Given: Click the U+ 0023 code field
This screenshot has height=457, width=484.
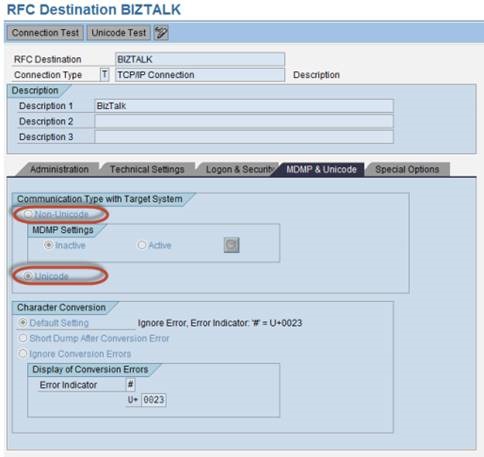Looking at the screenshot, I should [154, 400].
